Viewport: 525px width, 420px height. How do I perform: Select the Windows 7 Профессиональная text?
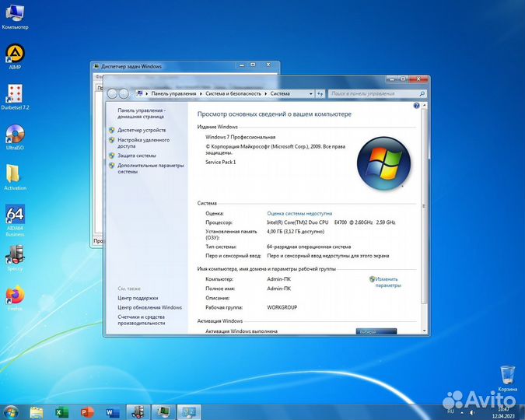click(240, 137)
